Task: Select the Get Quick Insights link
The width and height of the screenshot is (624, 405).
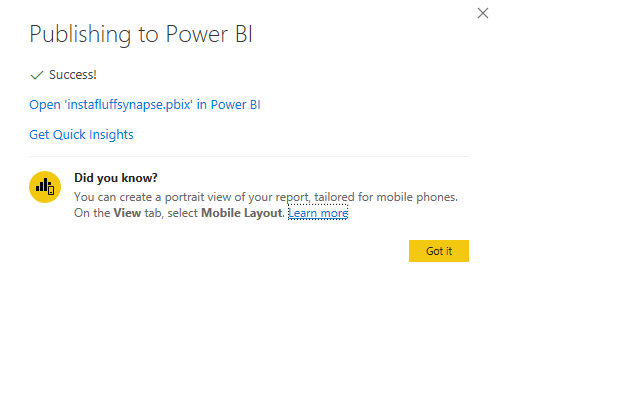Action: pyautogui.click(x=81, y=134)
